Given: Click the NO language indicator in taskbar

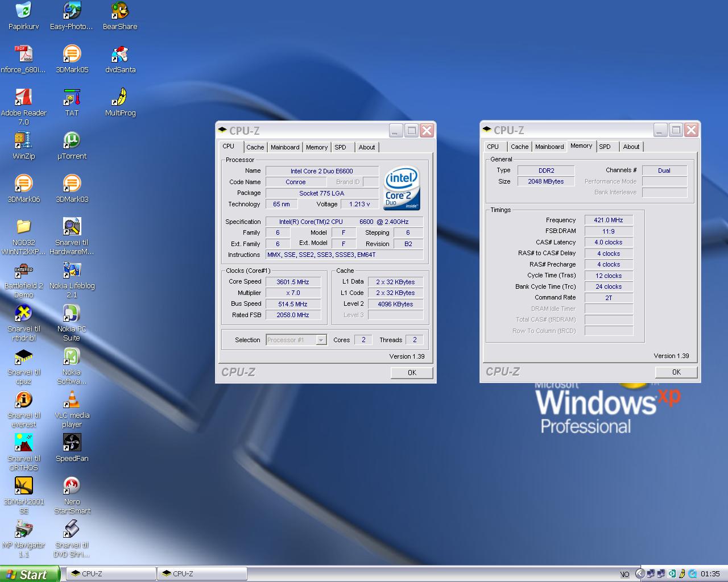Looking at the screenshot, I should click(624, 575).
